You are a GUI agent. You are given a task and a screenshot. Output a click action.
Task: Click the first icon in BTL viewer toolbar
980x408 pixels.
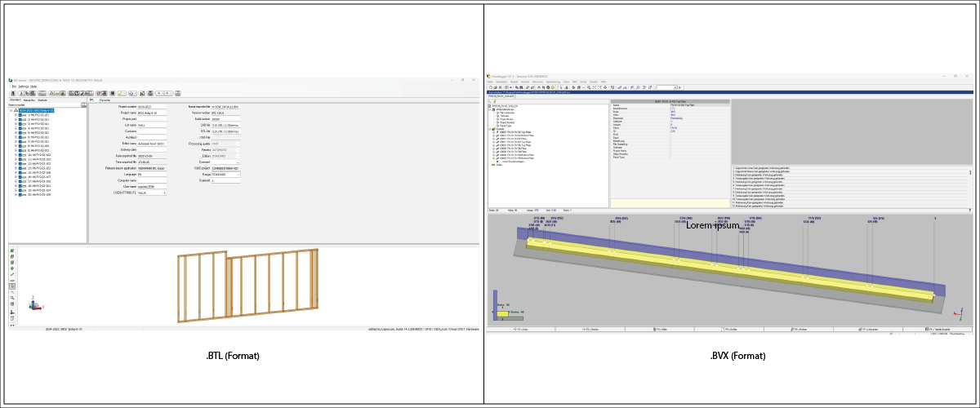(12, 93)
